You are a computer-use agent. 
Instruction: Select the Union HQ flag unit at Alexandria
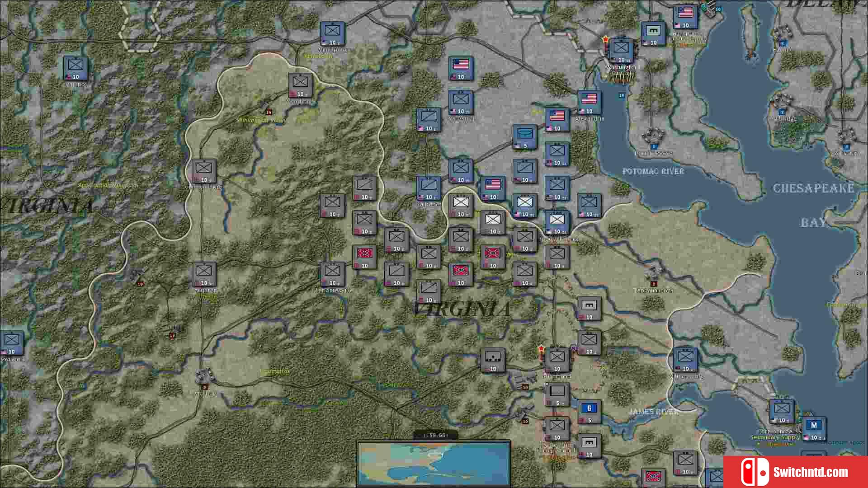[x=589, y=103]
